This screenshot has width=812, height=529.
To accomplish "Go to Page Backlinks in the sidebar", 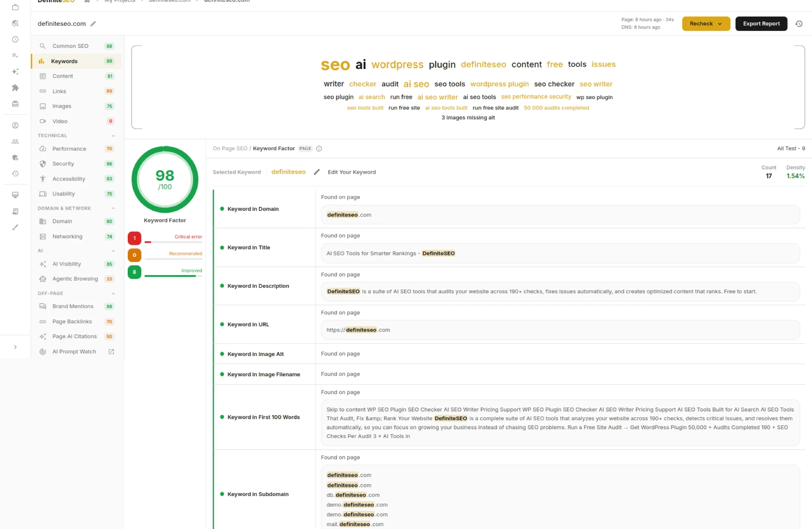I will [x=77, y=322].
